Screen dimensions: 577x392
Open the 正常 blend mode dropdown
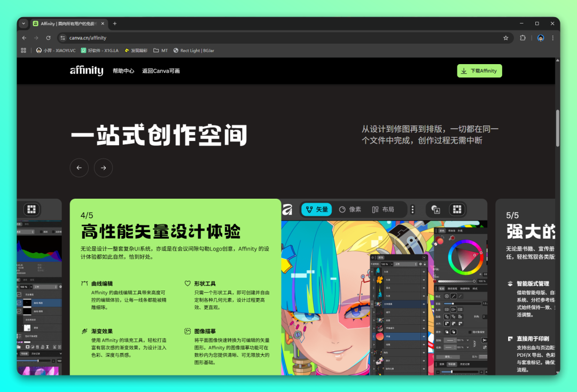pyautogui.click(x=407, y=263)
